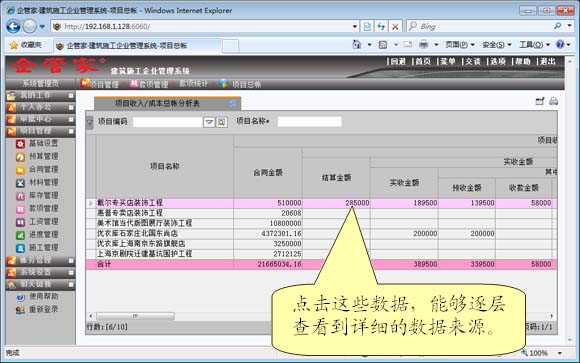
Task: Collapse the 项目管理 sidebar section
Action: pos(71,131)
